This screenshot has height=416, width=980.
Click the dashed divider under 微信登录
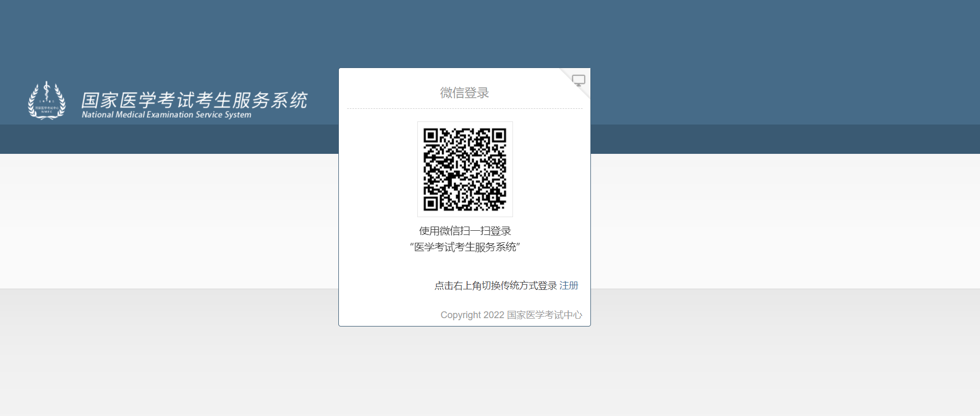(x=464, y=109)
